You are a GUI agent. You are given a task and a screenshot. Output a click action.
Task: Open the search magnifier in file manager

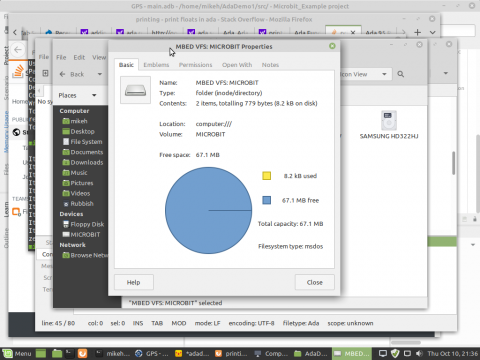tap(401, 74)
